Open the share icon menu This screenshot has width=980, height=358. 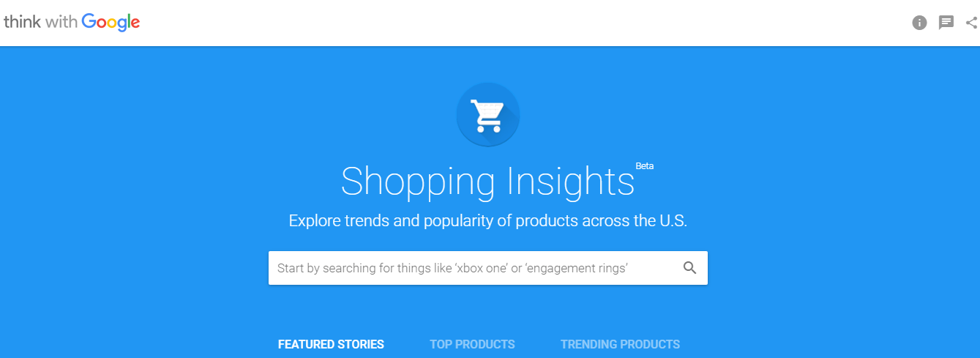(971, 23)
